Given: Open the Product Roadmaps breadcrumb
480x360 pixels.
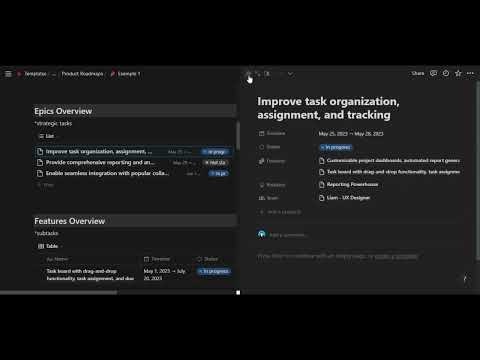Looking at the screenshot, I should (x=82, y=74).
